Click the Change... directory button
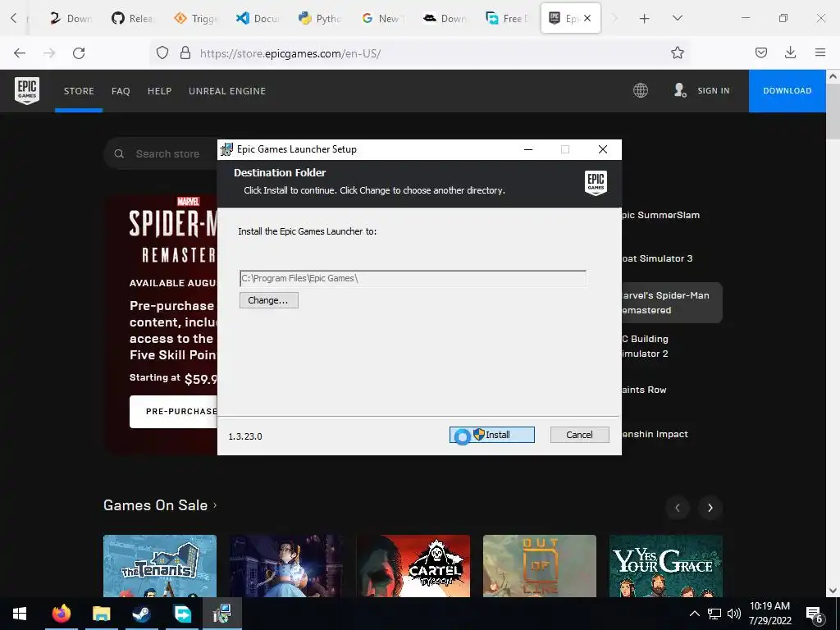Image resolution: width=840 pixels, height=630 pixels. (x=268, y=300)
